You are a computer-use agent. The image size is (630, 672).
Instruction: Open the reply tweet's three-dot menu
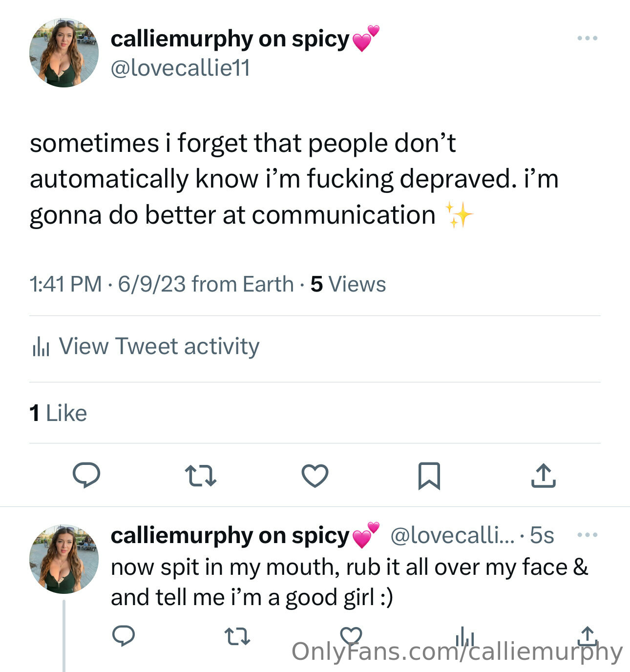587,535
